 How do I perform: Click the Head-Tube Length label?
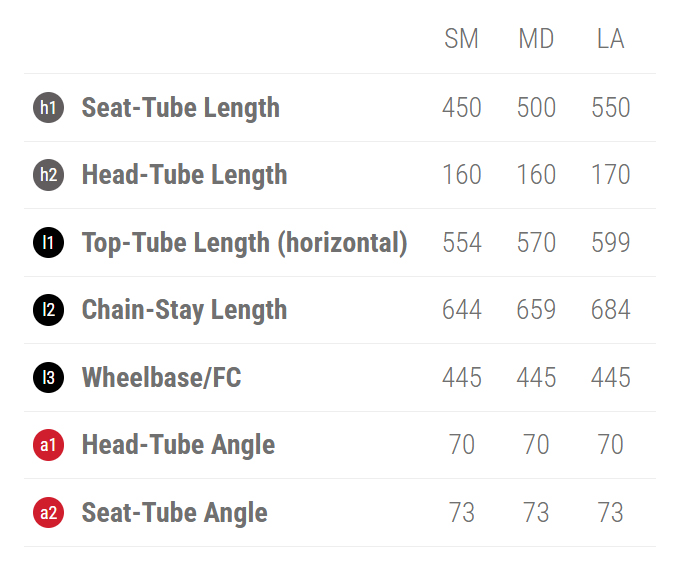(x=184, y=175)
